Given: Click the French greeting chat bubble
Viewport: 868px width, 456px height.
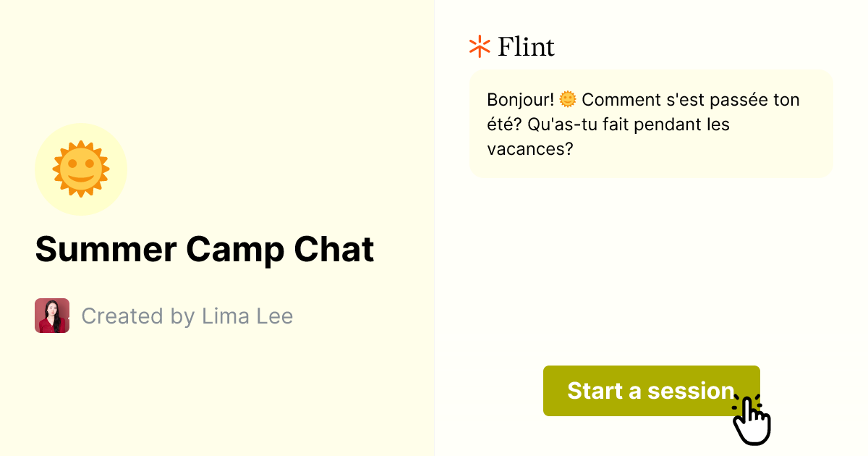Looking at the screenshot, I should pos(651,123).
